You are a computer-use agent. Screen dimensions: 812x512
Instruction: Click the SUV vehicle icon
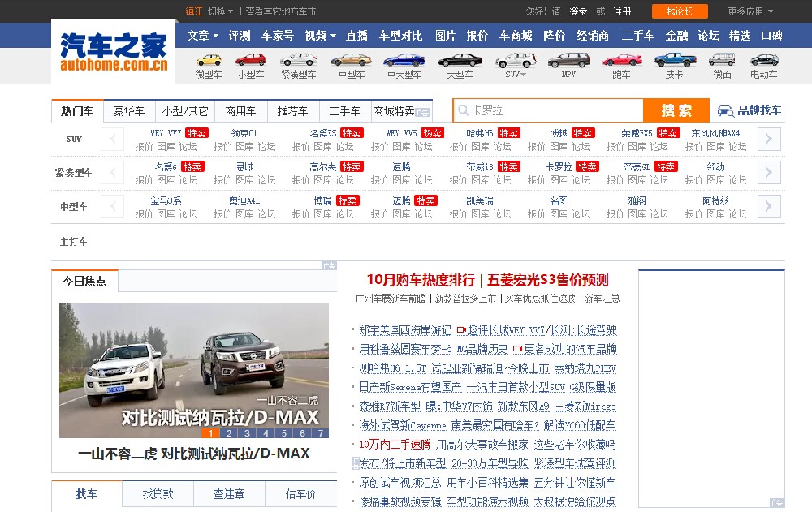(514, 61)
